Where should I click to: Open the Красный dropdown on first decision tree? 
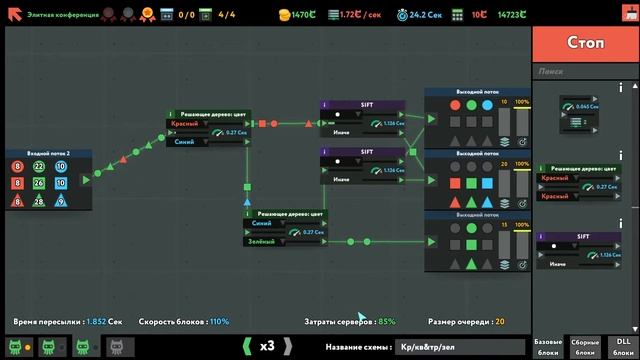[x=188, y=124]
